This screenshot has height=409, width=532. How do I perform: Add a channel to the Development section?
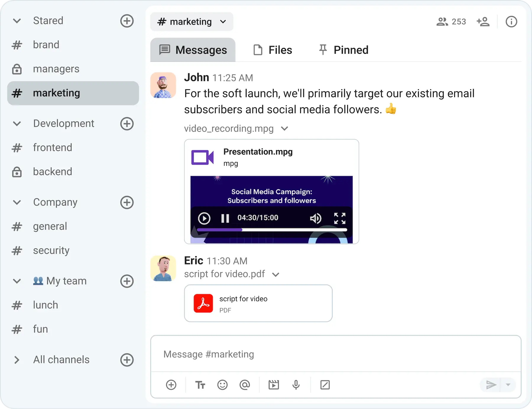(x=127, y=124)
